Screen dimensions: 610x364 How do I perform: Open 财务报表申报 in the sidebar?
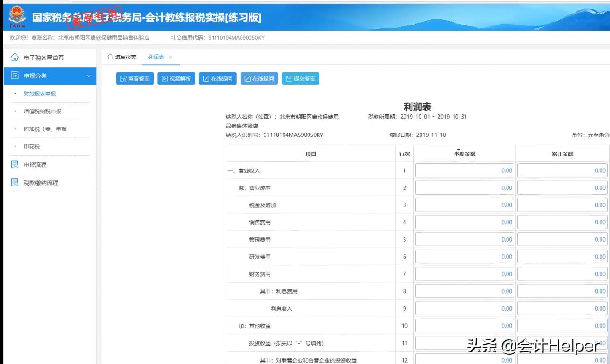40,94
